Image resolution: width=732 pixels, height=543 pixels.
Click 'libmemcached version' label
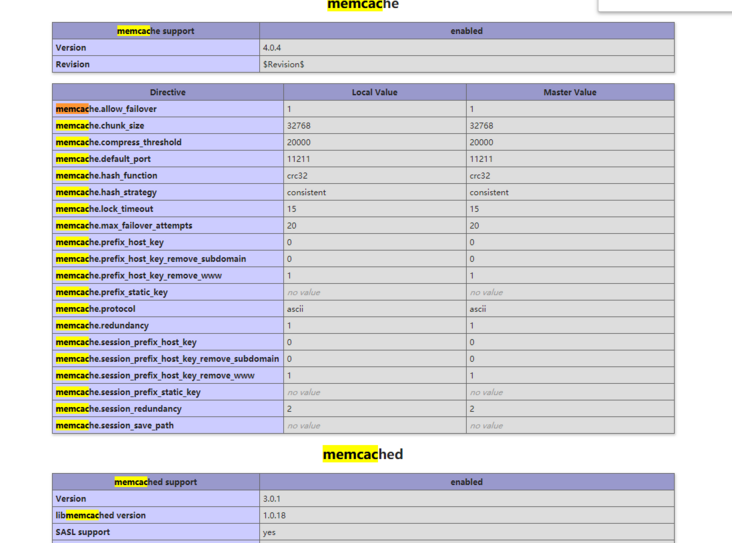[x=100, y=515]
